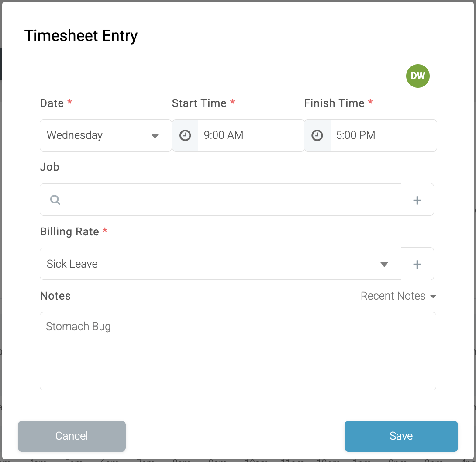Click the Timesheet Entry dialog title
The width and height of the screenshot is (476, 462).
pos(81,36)
